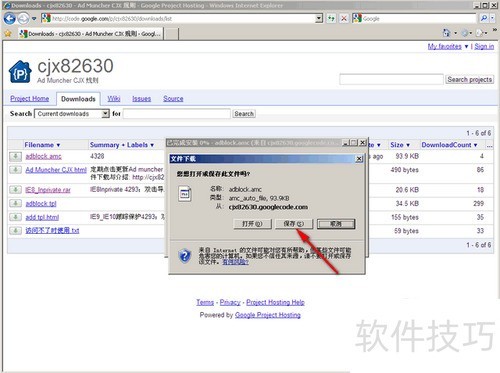
Task: Click the project search text field
Action: 391,80
